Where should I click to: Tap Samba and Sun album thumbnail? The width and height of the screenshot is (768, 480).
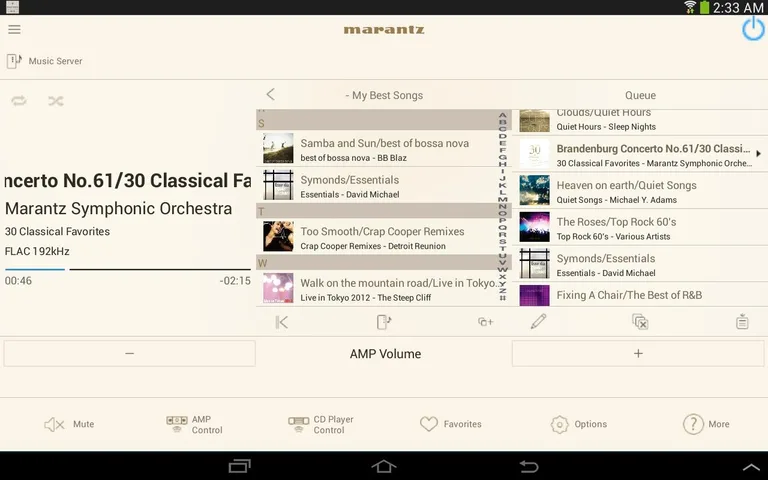coord(278,148)
